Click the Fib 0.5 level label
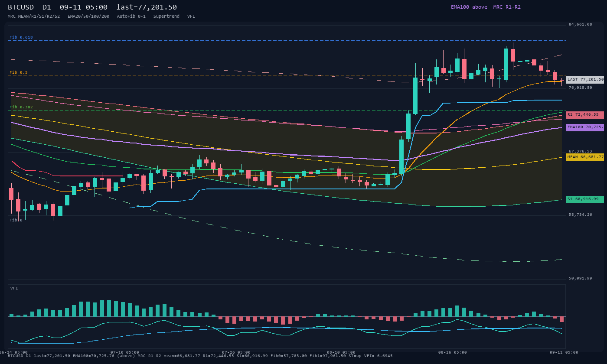Screen dimensions: 607x364 19,72
